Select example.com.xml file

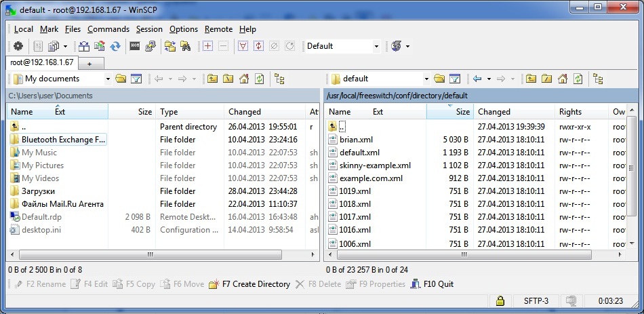[365, 178]
